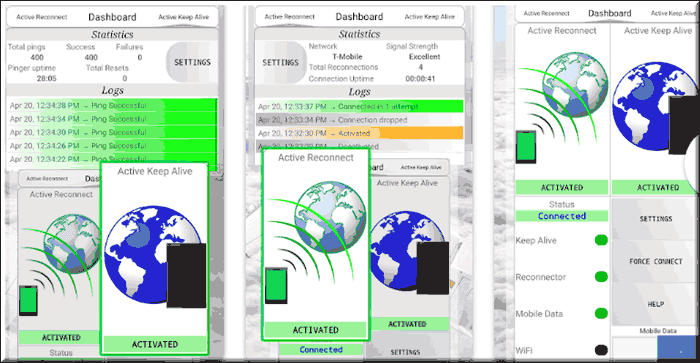The width and height of the screenshot is (700, 363).
Task: Toggle the Mobile Data green indicator
Action: click(x=601, y=313)
